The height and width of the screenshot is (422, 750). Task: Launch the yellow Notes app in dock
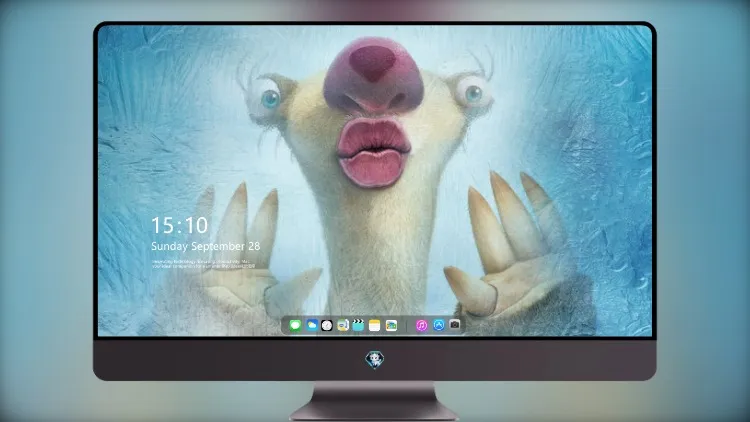(375, 325)
